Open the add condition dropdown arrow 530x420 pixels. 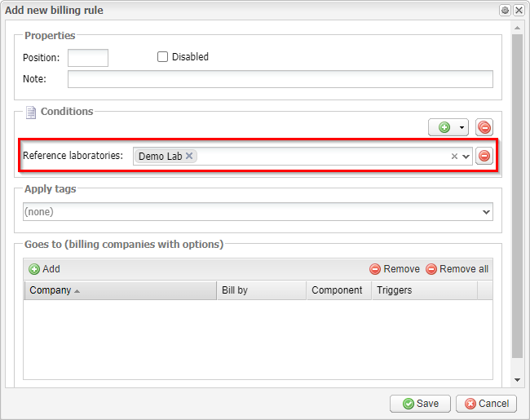pyautogui.click(x=462, y=127)
